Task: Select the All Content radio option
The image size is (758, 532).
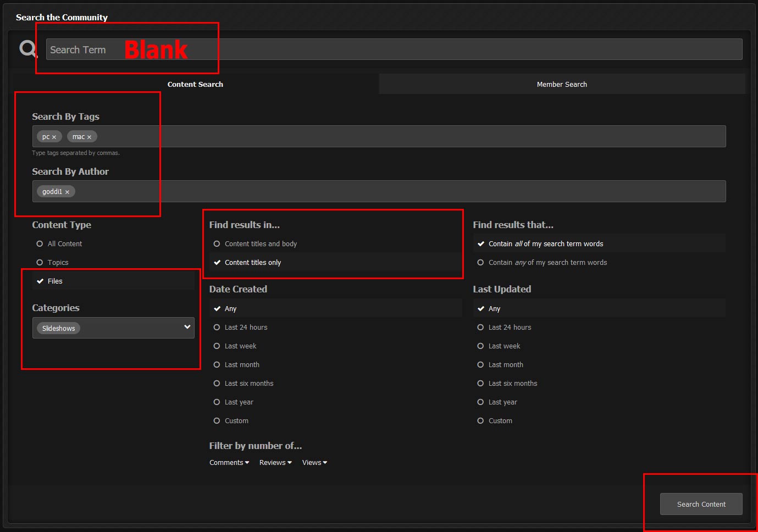Action: pyautogui.click(x=40, y=244)
